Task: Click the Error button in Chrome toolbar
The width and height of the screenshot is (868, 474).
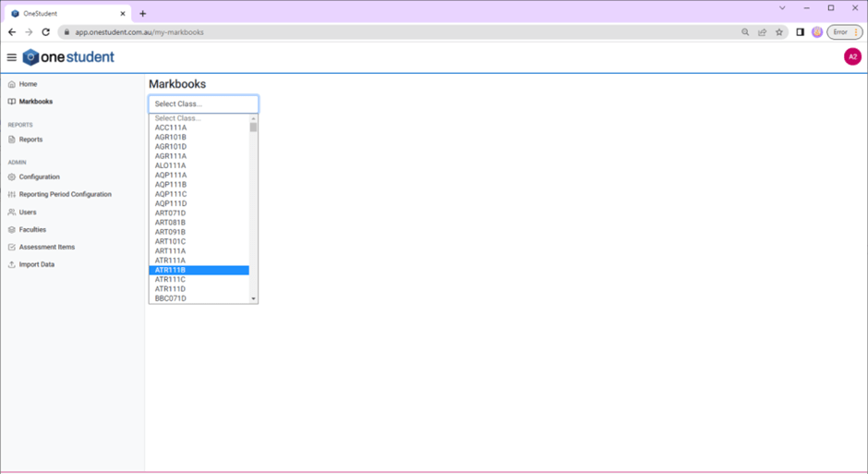Action: [844, 31]
